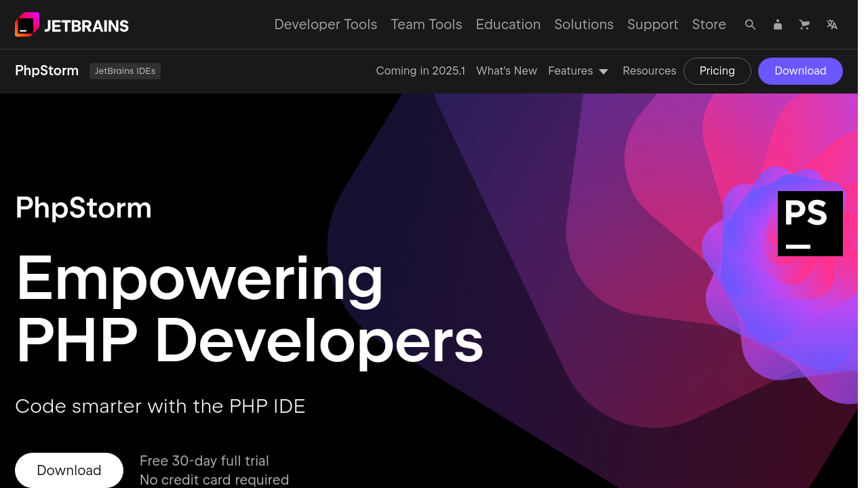Click the purple Download button in header

click(800, 70)
